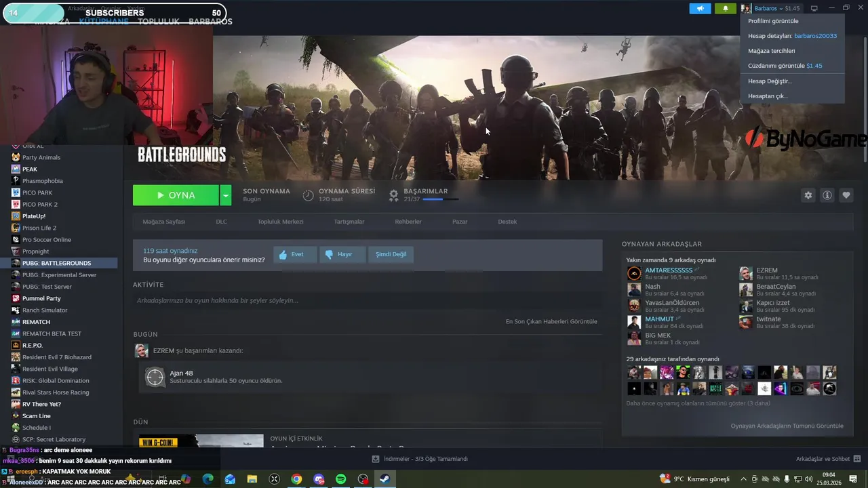This screenshot has width=868, height=488.
Task: Open Big Picture mode monitor icon
Action: tap(814, 8)
